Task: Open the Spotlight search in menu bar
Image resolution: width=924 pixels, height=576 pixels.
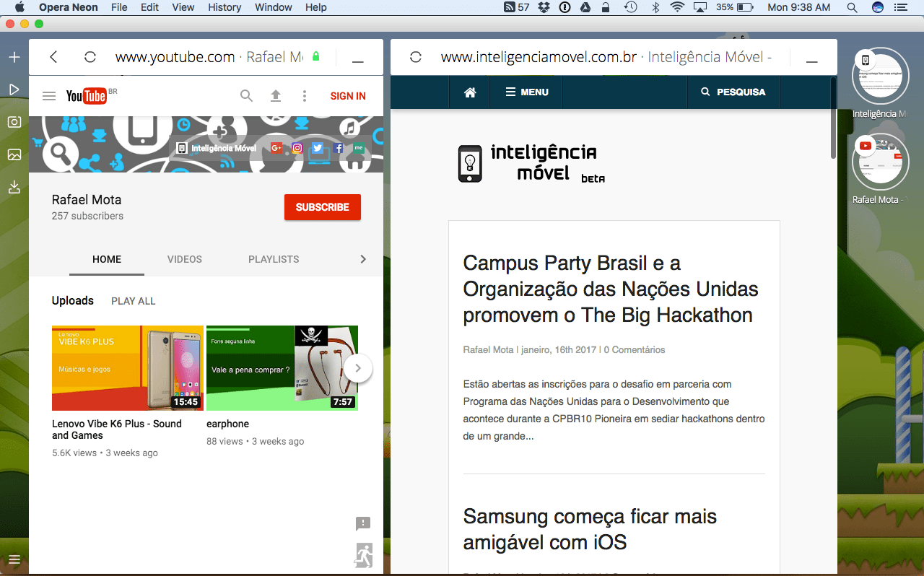Action: click(x=852, y=7)
